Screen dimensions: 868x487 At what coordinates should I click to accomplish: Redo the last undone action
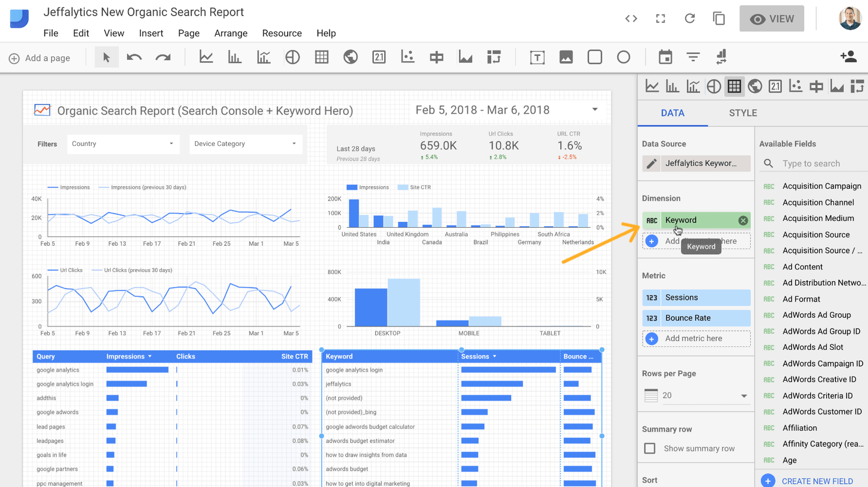pyautogui.click(x=163, y=57)
